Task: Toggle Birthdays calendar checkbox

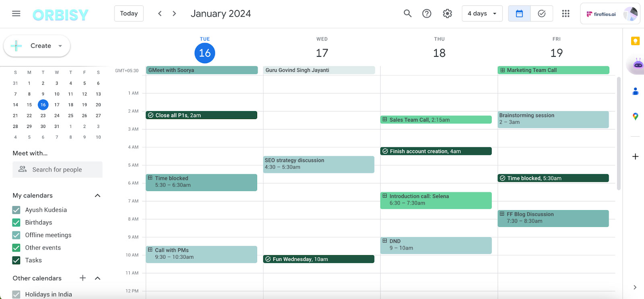Action: coord(16,223)
